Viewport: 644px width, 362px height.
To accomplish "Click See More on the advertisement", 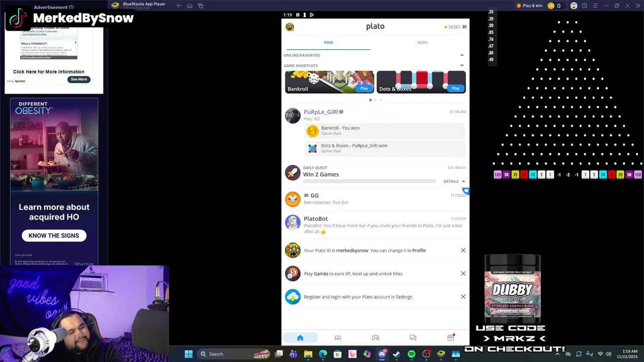I will click(79, 79).
